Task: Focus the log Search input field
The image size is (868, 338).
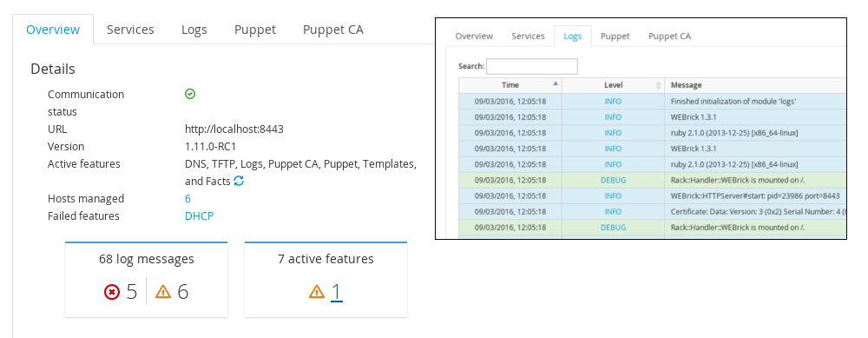Action: tap(532, 66)
